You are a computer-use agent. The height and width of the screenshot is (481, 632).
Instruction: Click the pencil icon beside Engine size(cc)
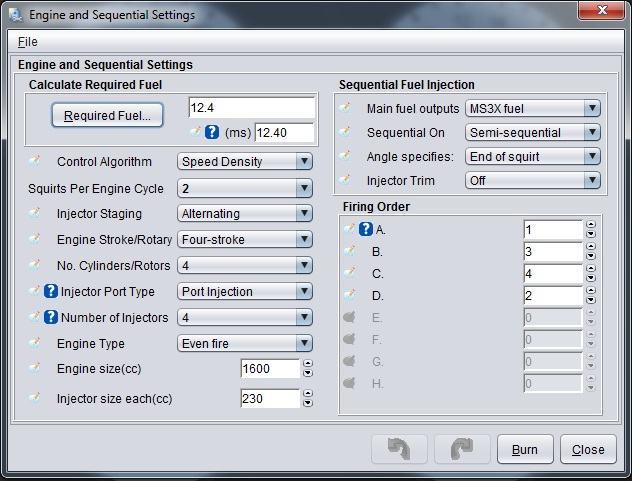(35, 368)
